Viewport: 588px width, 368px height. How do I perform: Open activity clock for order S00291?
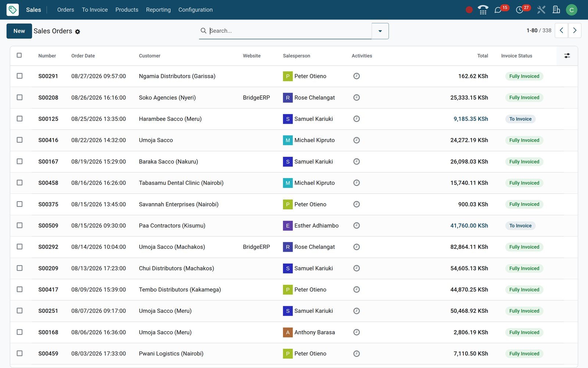(356, 76)
